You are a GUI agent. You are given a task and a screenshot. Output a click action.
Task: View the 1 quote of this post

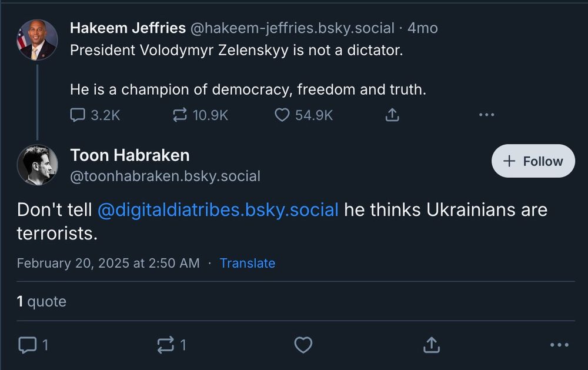point(41,302)
